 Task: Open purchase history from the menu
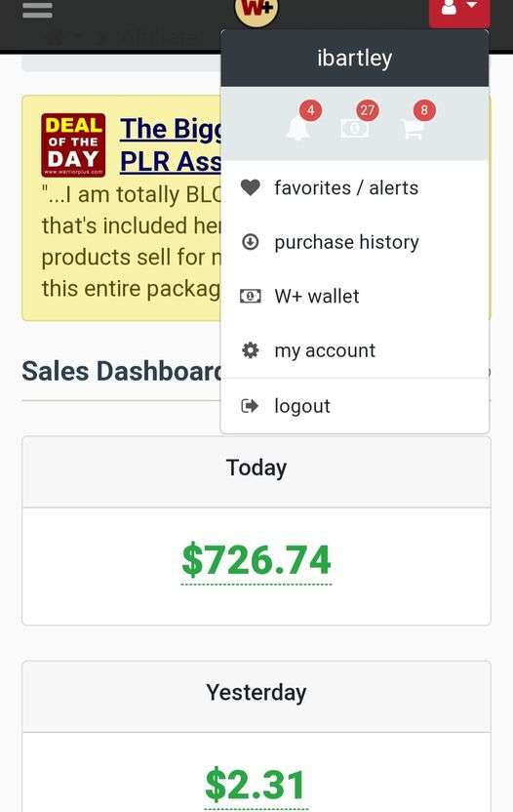(355, 242)
